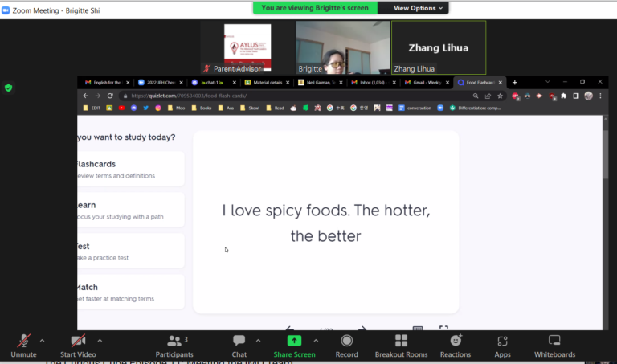Go back with the browser back arrow
The width and height of the screenshot is (617, 364).
click(86, 96)
